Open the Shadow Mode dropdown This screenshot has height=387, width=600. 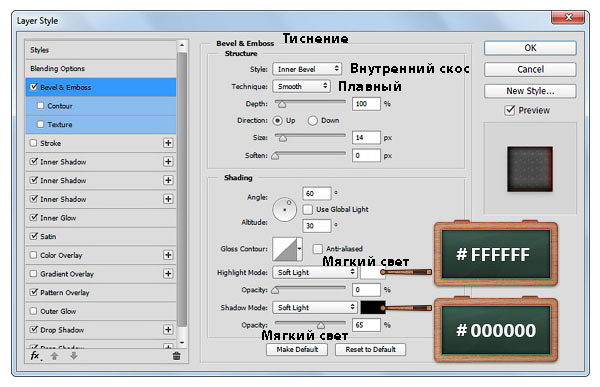pyautogui.click(x=315, y=307)
